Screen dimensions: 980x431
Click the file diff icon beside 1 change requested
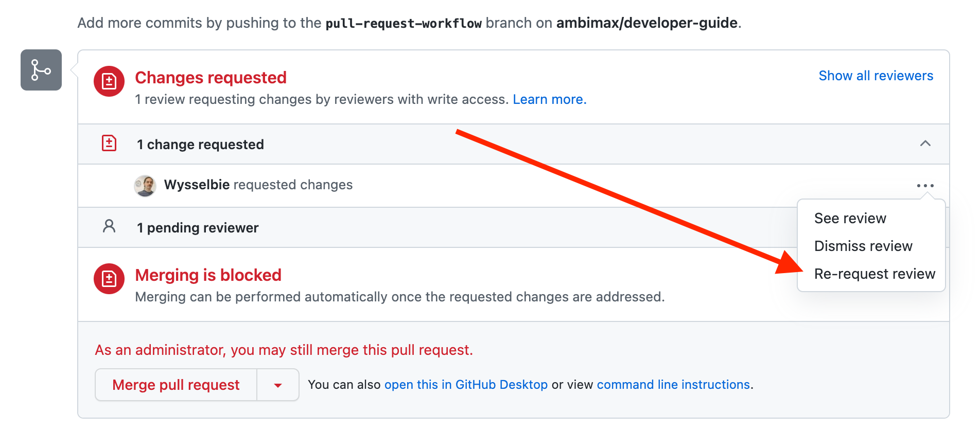click(109, 143)
